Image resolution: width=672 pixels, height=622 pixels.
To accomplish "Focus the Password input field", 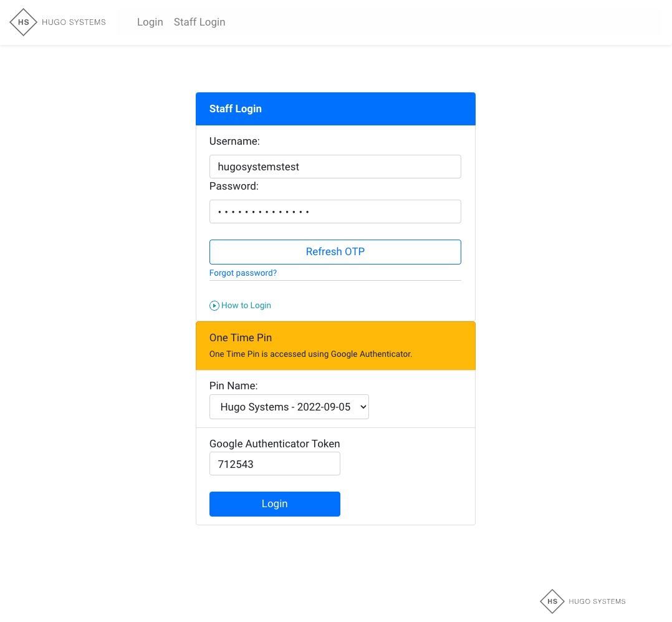I will [335, 211].
